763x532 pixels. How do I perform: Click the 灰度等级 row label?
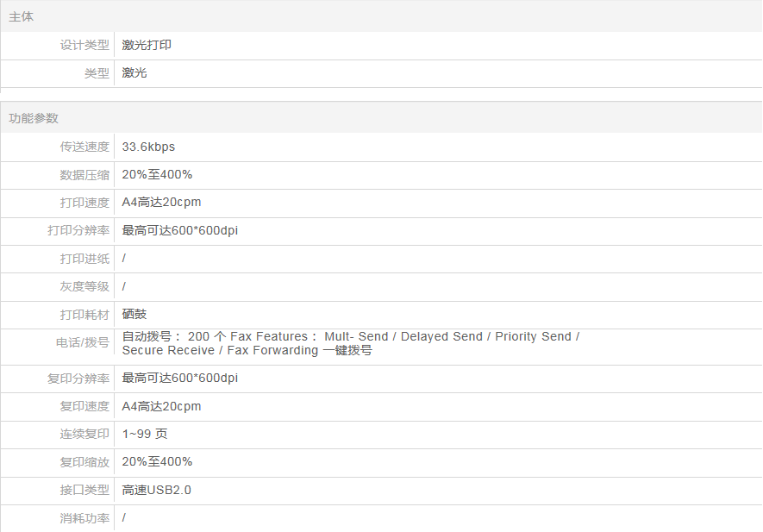click(x=84, y=286)
